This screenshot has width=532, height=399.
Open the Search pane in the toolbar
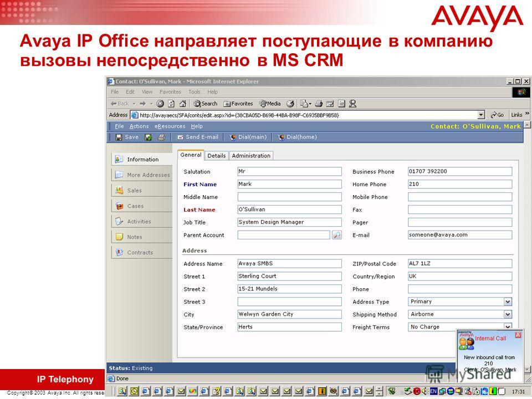tap(205, 104)
